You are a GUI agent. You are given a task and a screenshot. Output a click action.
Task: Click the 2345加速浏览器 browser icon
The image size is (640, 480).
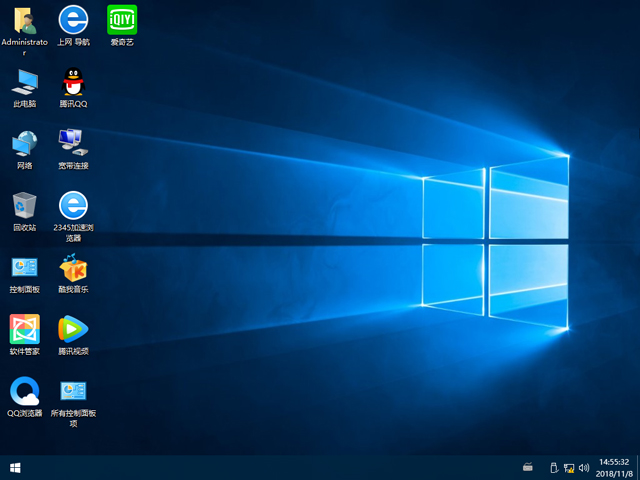coord(73,205)
